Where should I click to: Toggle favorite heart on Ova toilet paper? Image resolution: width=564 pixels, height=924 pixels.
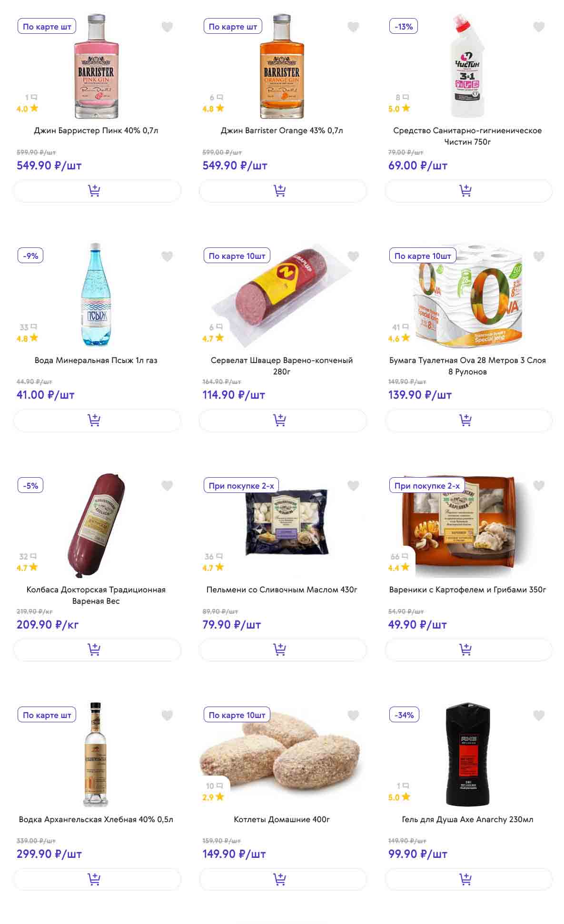tap(538, 256)
